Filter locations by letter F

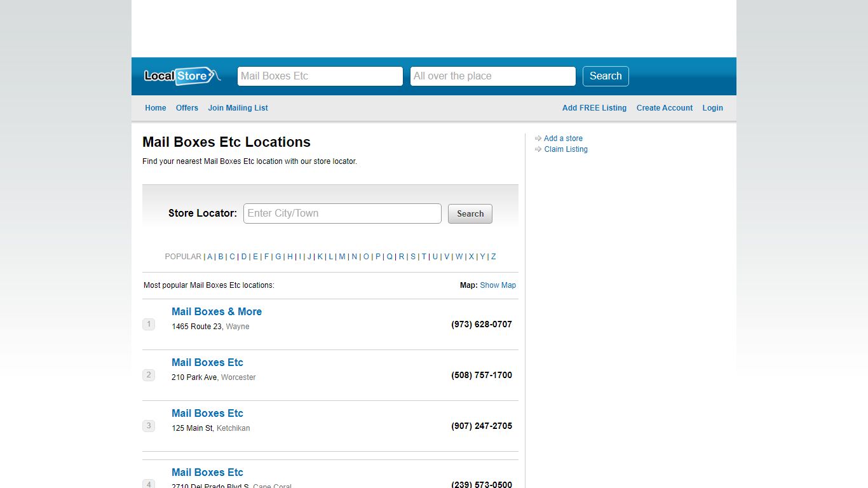tap(266, 257)
